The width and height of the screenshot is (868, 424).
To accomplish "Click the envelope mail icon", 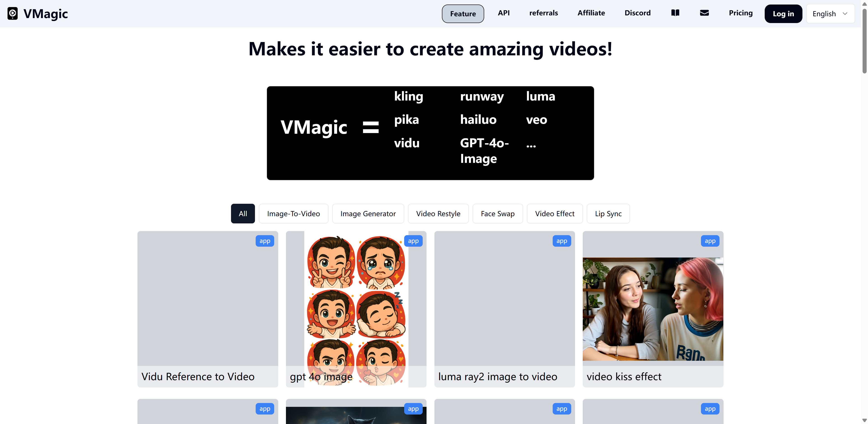I will (x=704, y=13).
